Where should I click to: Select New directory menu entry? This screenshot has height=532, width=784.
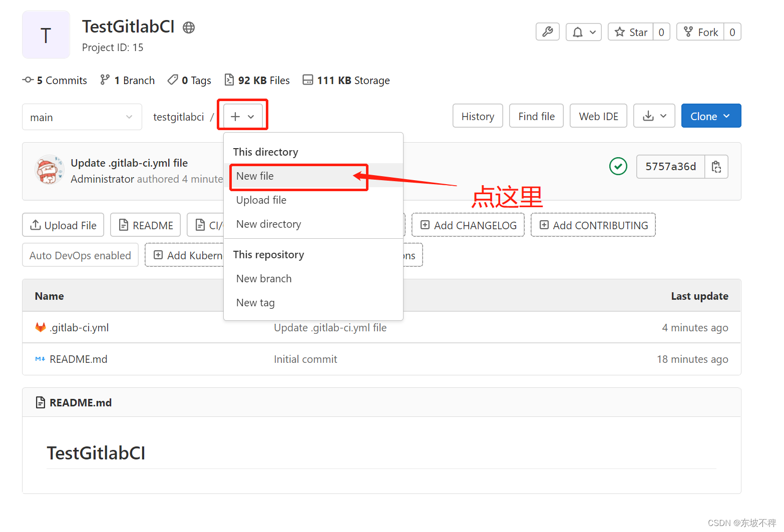tap(313, 224)
